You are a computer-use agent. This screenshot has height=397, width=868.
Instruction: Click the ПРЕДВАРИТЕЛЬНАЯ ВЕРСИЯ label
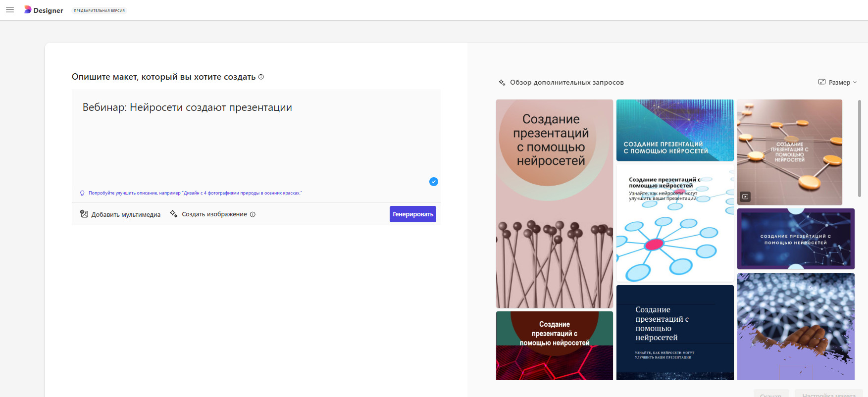[x=100, y=10]
